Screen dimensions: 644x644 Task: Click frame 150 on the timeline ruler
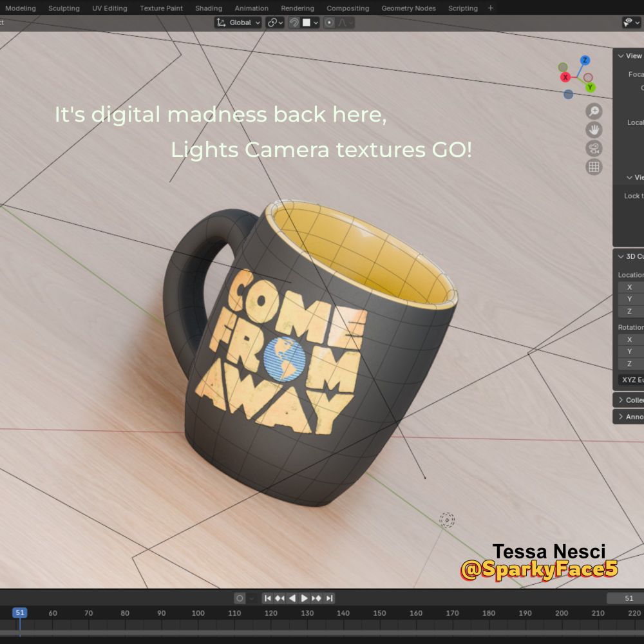379,613
